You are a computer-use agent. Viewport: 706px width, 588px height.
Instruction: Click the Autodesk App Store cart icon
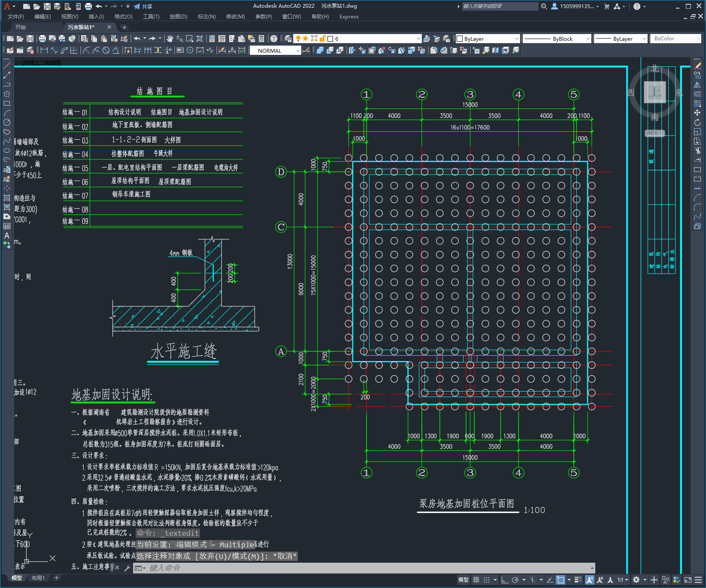607,6
